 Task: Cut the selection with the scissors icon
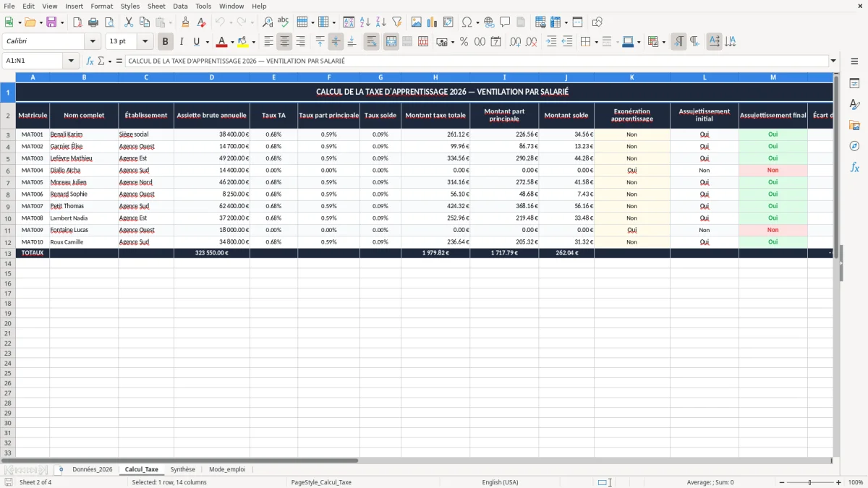(x=129, y=22)
